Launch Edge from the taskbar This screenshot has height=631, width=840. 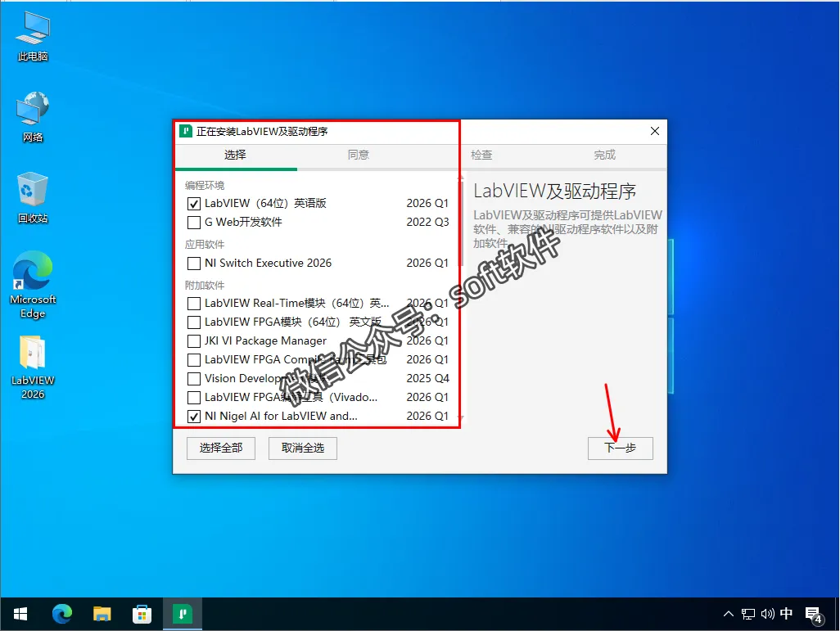(x=62, y=614)
